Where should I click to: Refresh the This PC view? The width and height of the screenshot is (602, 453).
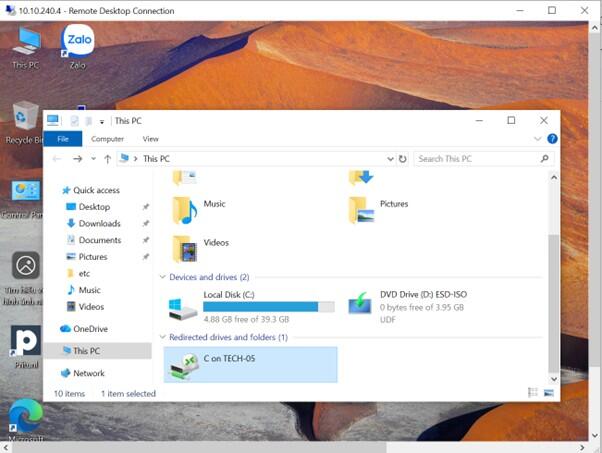[402, 159]
